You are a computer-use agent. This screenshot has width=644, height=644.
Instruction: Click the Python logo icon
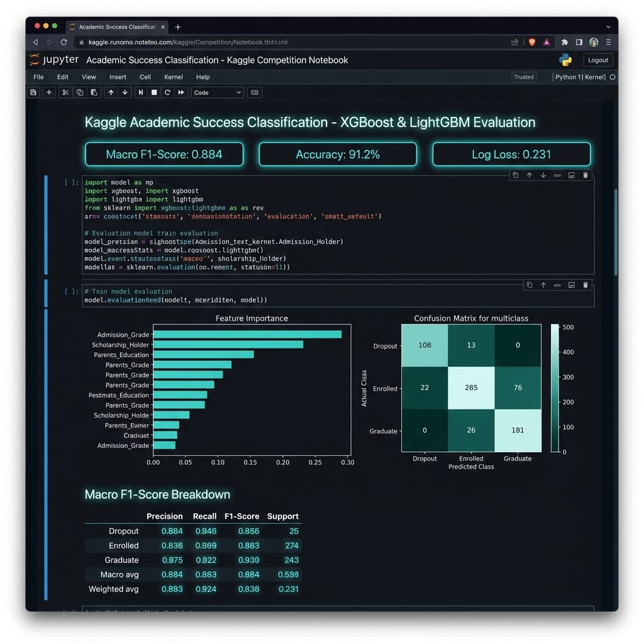565,60
